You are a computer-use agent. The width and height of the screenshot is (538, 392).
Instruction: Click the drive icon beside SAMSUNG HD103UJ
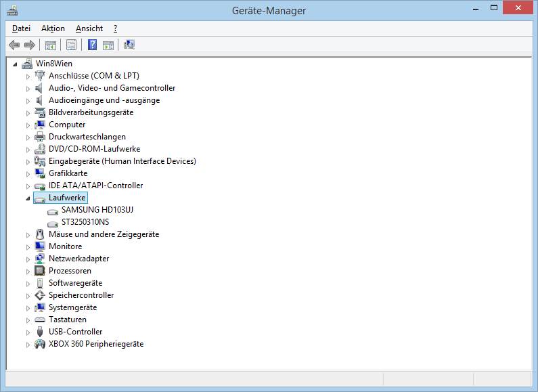53,211
